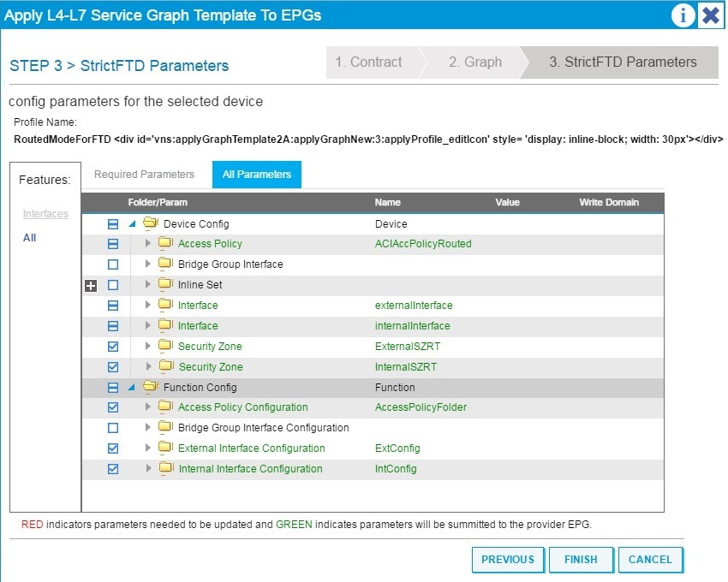Screen dimensions: 728x582
Task: Expand Bridge Group Interface Configuration folder
Action: click(x=147, y=427)
